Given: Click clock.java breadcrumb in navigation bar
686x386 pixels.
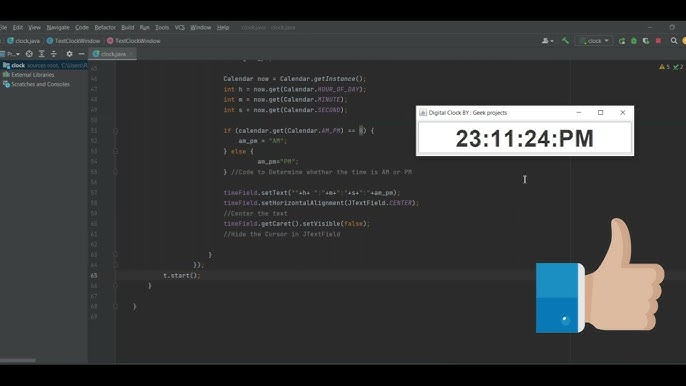Looking at the screenshot, I should (23, 41).
